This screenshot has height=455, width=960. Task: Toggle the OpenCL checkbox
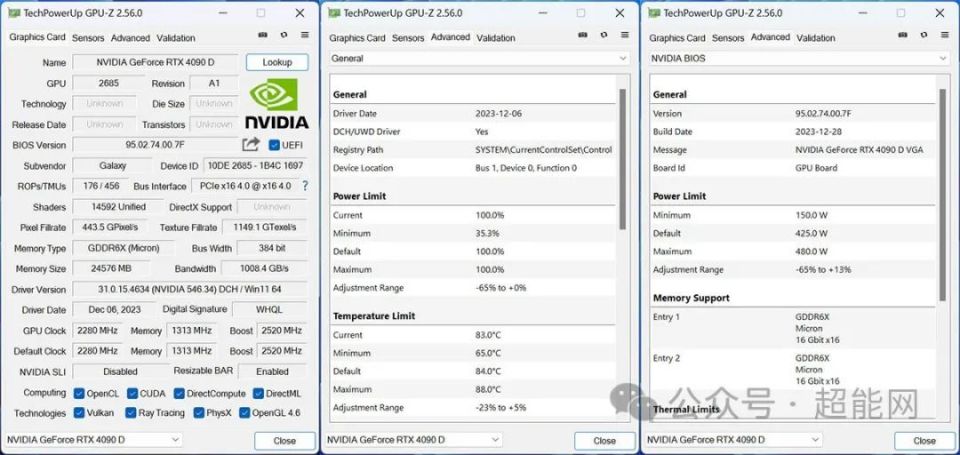coord(79,393)
